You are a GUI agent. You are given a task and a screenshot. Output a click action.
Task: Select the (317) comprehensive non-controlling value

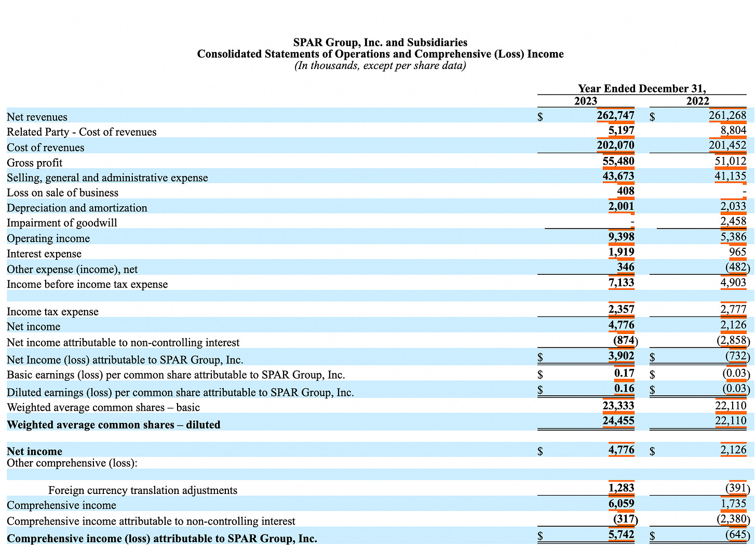coord(626,519)
